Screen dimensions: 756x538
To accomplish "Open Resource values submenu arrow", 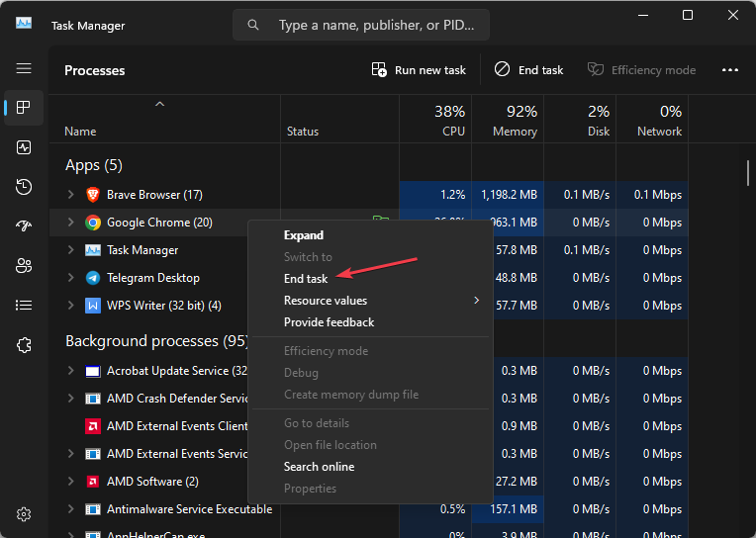I will click(x=476, y=301).
